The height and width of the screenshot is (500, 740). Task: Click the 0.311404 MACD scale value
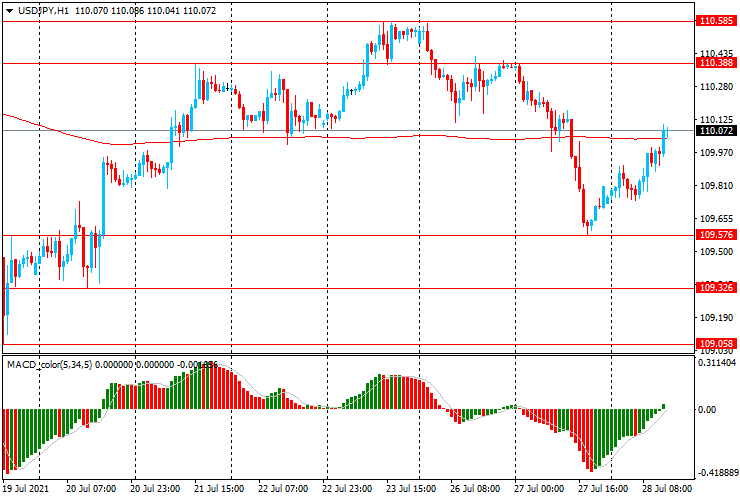click(x=717, y=363)
